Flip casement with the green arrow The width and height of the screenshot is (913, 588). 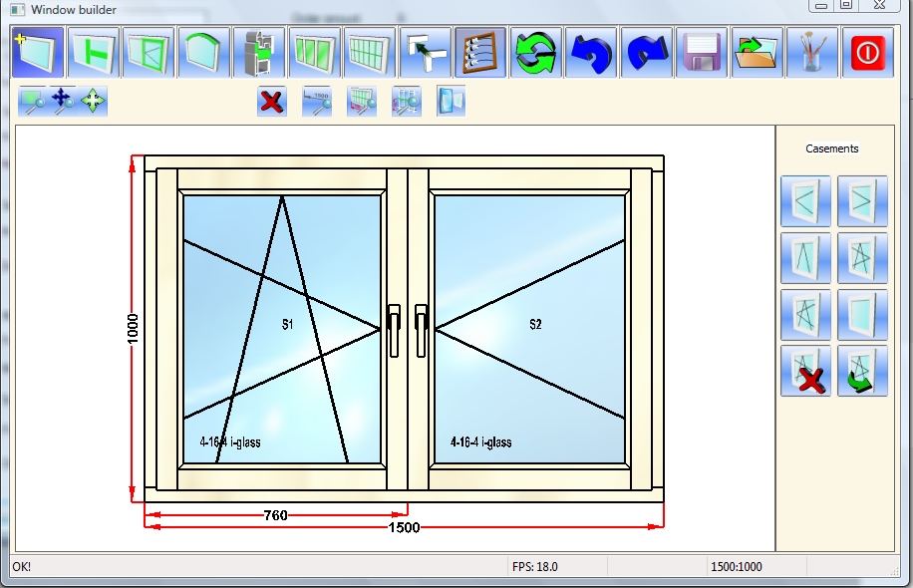[862, 371]
